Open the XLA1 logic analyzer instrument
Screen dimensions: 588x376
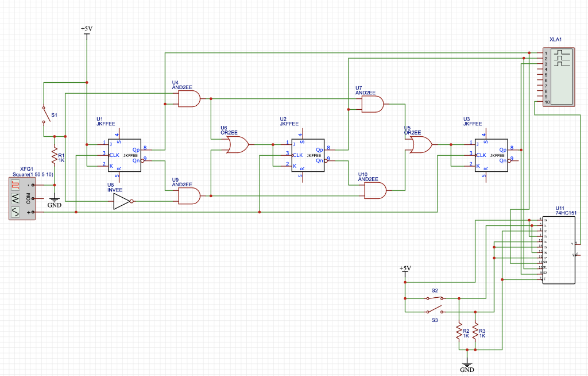coord(559,77)
